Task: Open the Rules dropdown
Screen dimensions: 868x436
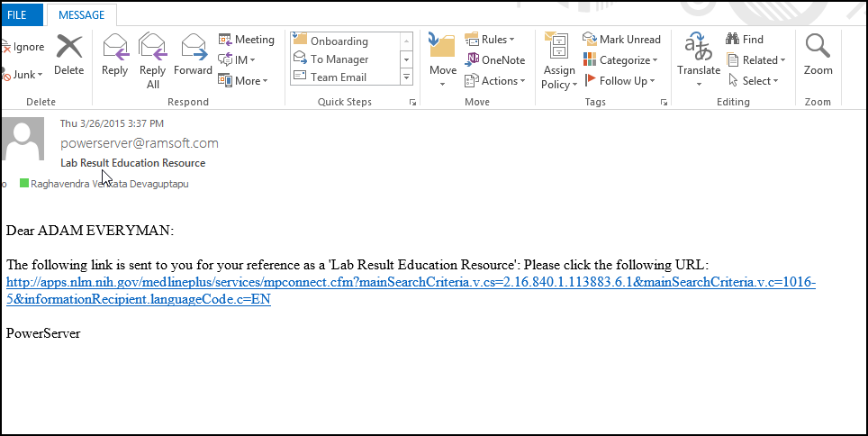Action: pyautogui.click(x=491, y=40)
